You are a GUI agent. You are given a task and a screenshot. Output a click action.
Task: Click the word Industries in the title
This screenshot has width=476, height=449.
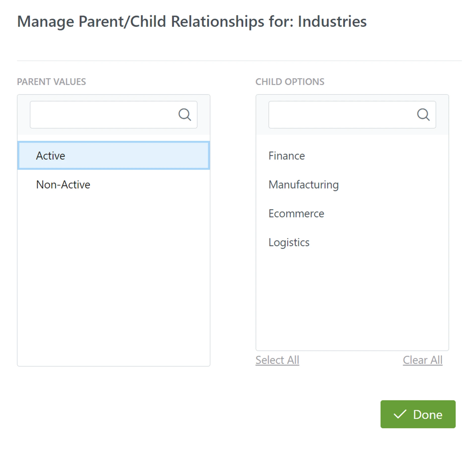point(332,22)
